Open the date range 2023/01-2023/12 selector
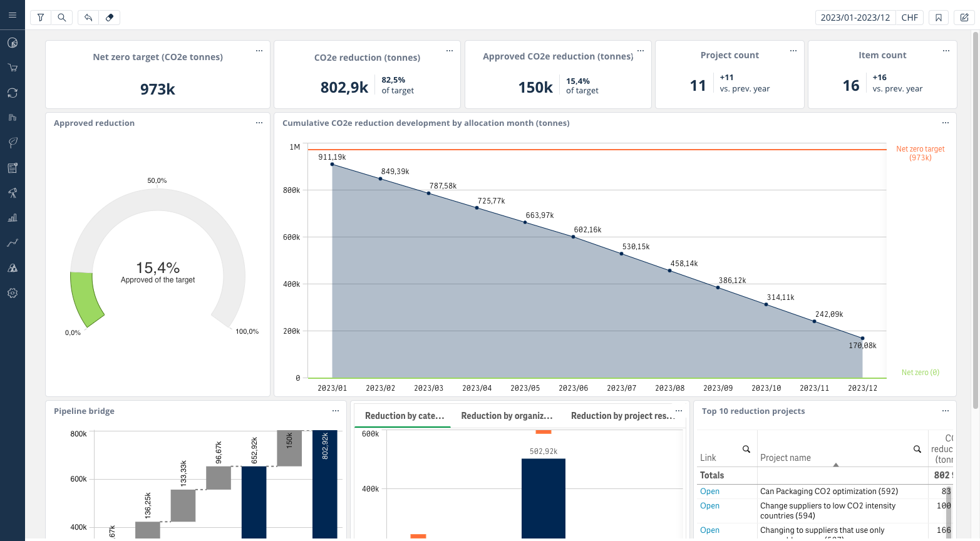The width and height of the screenshot is (980, 541). (x=855, y=18)
